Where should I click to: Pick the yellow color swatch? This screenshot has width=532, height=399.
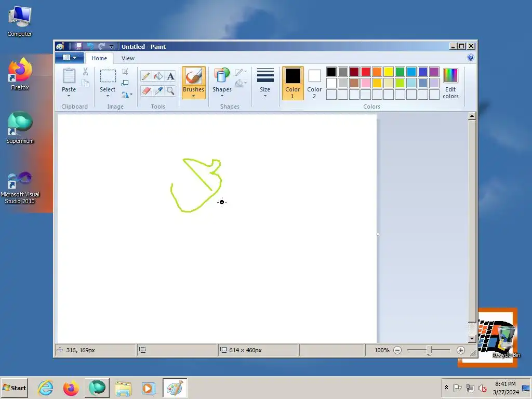389,72
